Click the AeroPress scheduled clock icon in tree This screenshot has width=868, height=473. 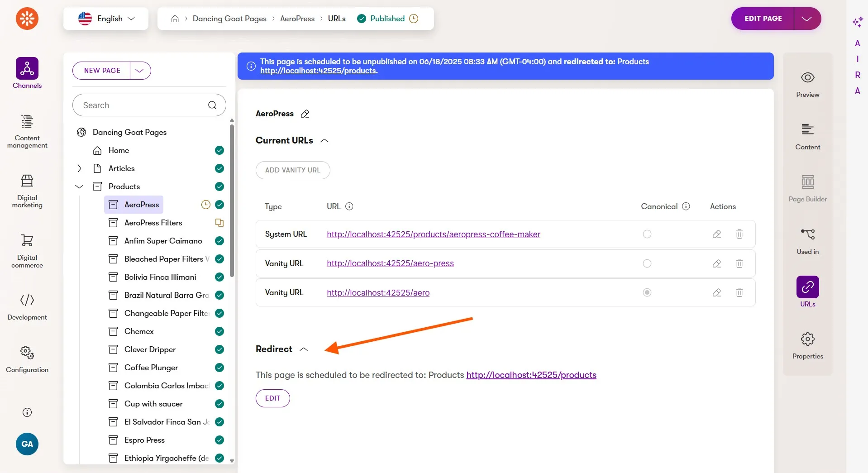(x=206, y=205)
